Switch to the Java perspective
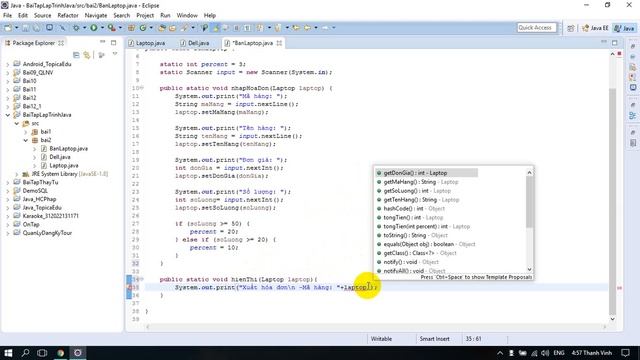Image resolution: width=640 pixels, height=360 pixels. tap(624, 28)
